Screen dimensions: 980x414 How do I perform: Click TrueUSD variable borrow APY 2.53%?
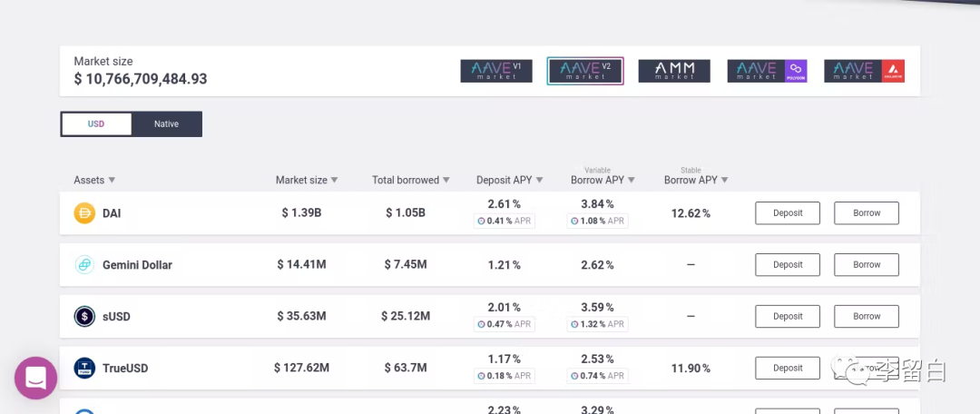(597, 359)
